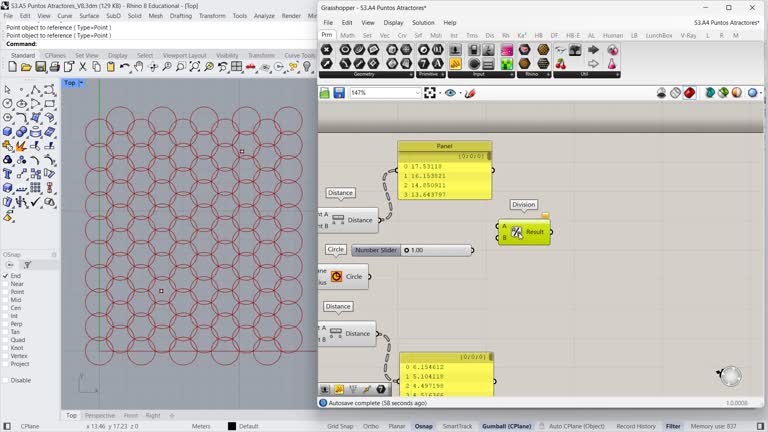
Task: Open the Solution menu in Grasshopper
Action: pyautogui.click(x=423, y=22)
